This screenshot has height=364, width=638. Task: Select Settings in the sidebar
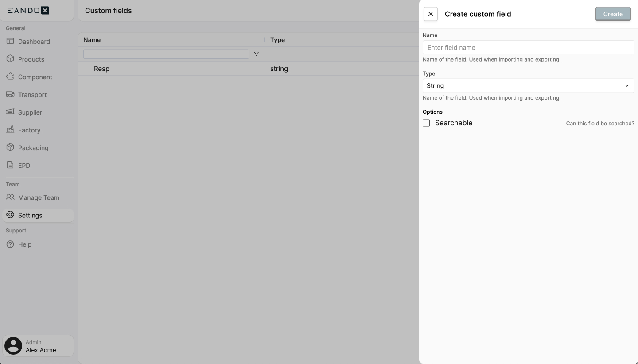pos(30,215)
